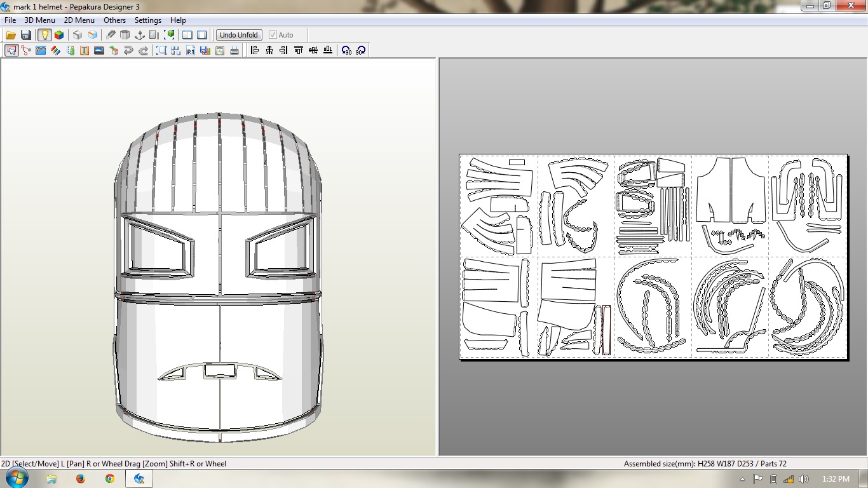
Task: Click the blue and green blocks icon
Action: [x=70, y=50]
